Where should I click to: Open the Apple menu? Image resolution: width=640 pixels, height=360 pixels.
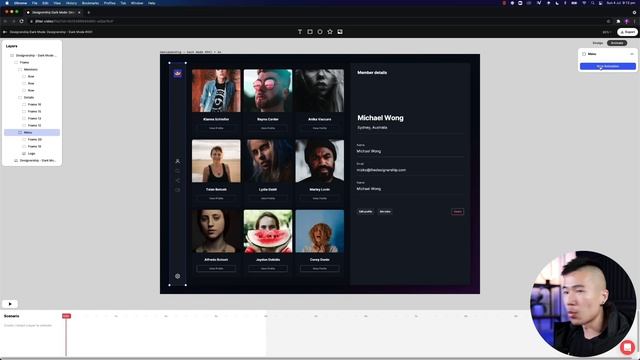point(7,3)
